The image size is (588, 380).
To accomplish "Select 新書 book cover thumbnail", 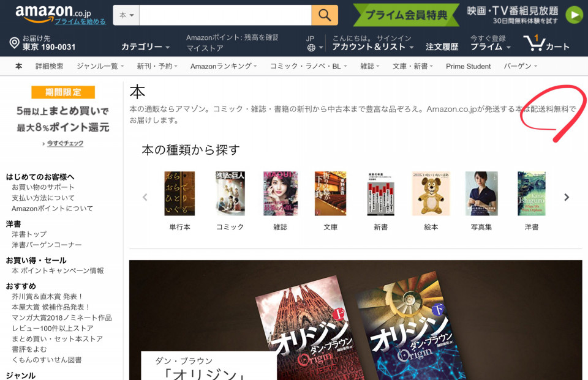I will (380, 193).
